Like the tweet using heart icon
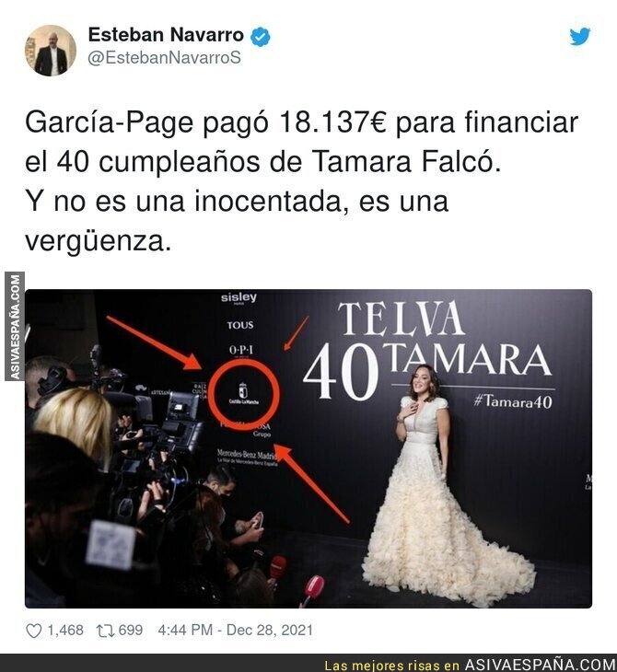This screenshot has height=672, width=617. (34, 631)
